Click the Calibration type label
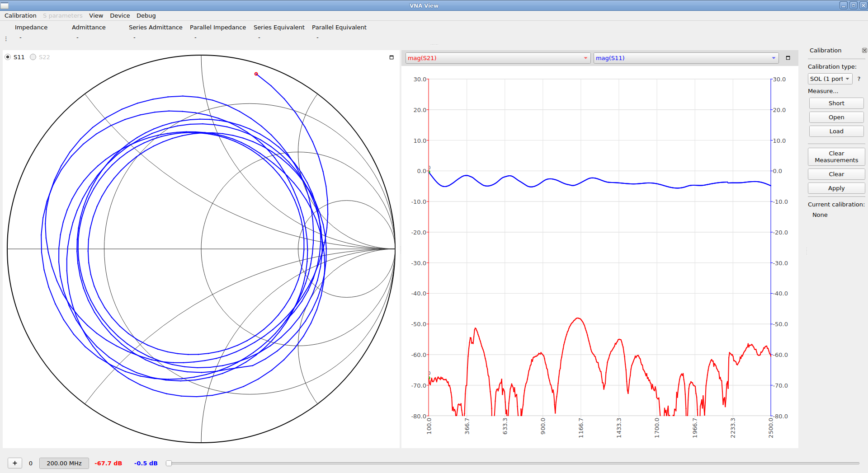 (x=832, y=66)
